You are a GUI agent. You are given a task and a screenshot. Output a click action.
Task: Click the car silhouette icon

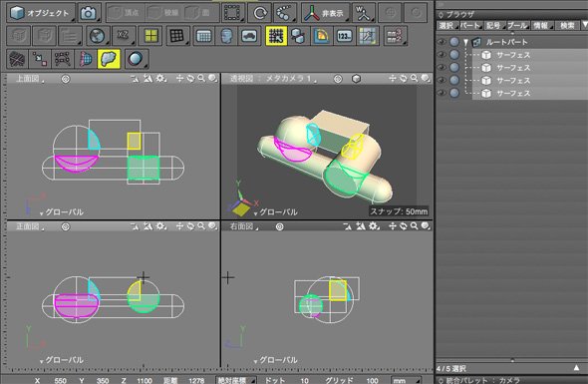[249, 36]
